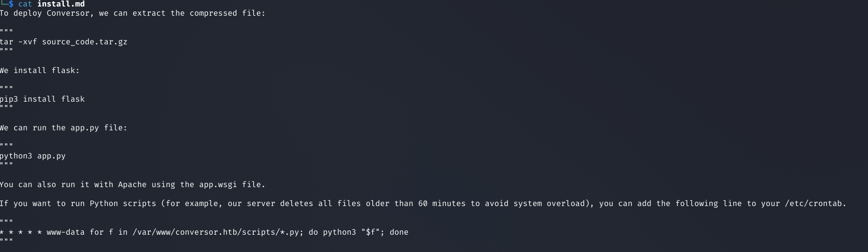Screen dimensions: 868x252
Task: Click the app.wsgi file name
Action: [x=218, y=184]
